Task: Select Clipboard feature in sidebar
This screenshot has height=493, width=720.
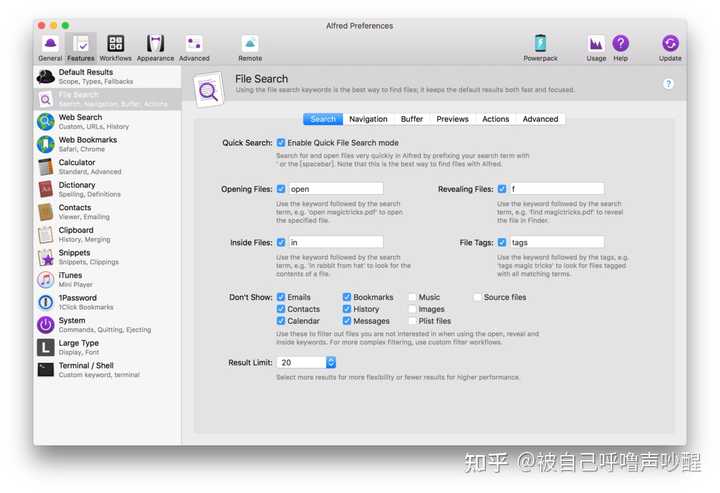Action: [107, 235]
